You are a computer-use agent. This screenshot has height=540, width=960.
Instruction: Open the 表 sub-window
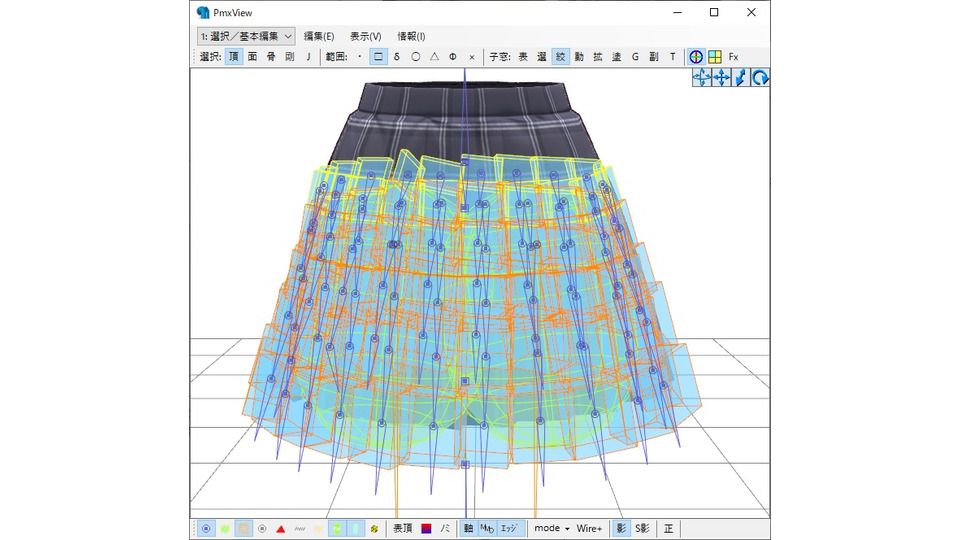[x=523, y=57]
